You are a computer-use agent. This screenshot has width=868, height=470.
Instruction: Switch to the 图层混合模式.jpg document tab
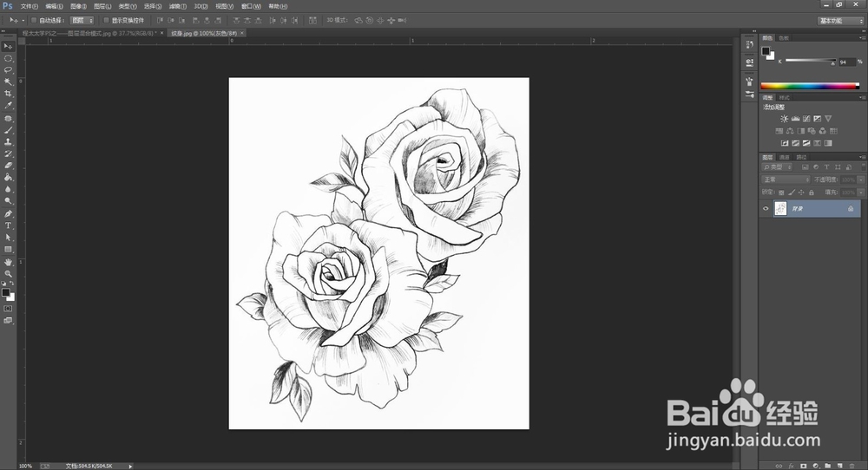89,33
